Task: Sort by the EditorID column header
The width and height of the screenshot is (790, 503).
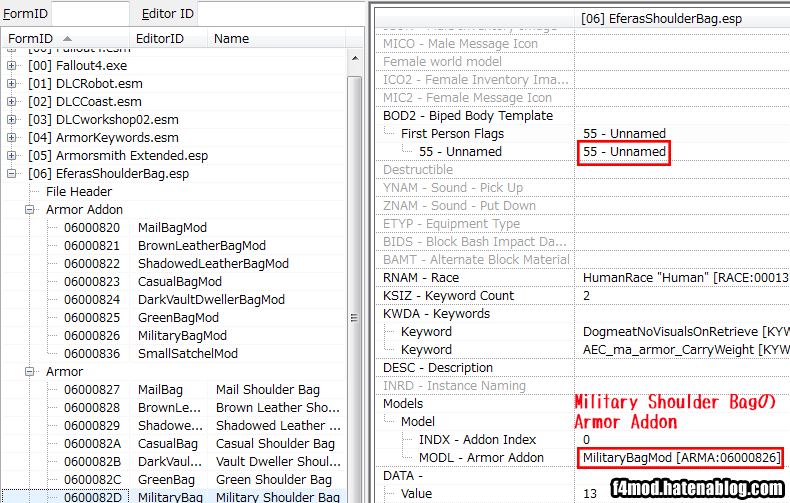Action: tap(168, 38)
